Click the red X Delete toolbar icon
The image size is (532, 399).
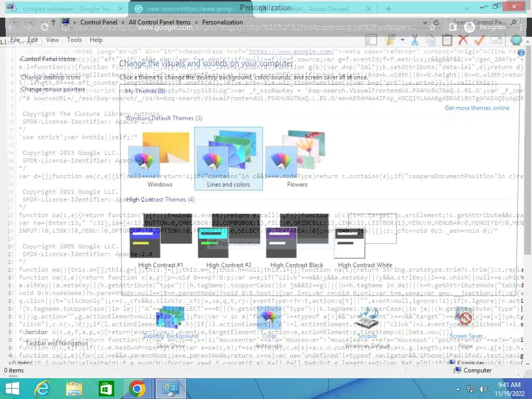(463, 40)
